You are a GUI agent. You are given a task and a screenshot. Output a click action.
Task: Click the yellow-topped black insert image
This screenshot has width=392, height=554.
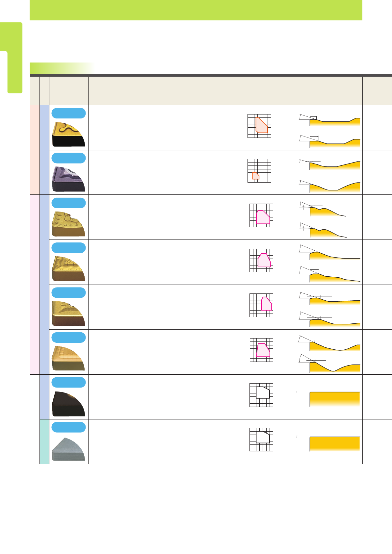[68, 134]
